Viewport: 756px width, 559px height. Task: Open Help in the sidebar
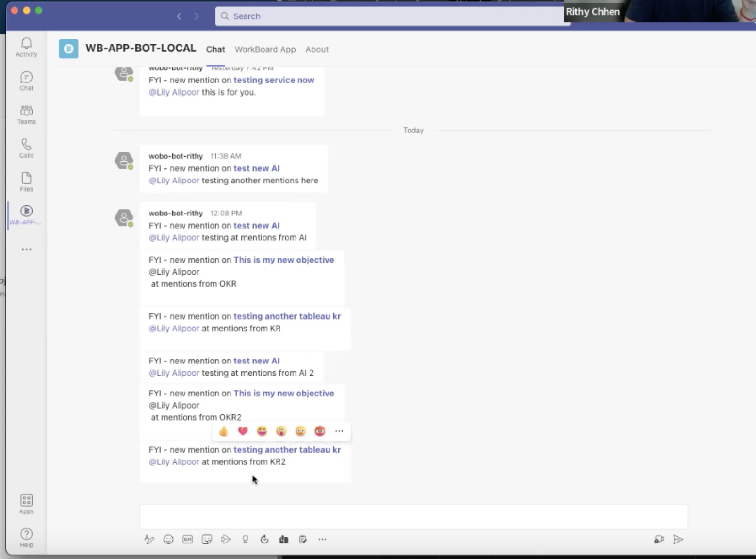coord(26,538)
